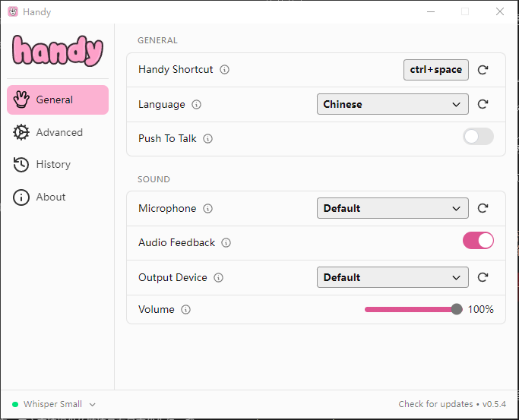Click the ctrl+space shortcut button
The height and width of the screenshot is (420, 519).
tap(435, 70)
